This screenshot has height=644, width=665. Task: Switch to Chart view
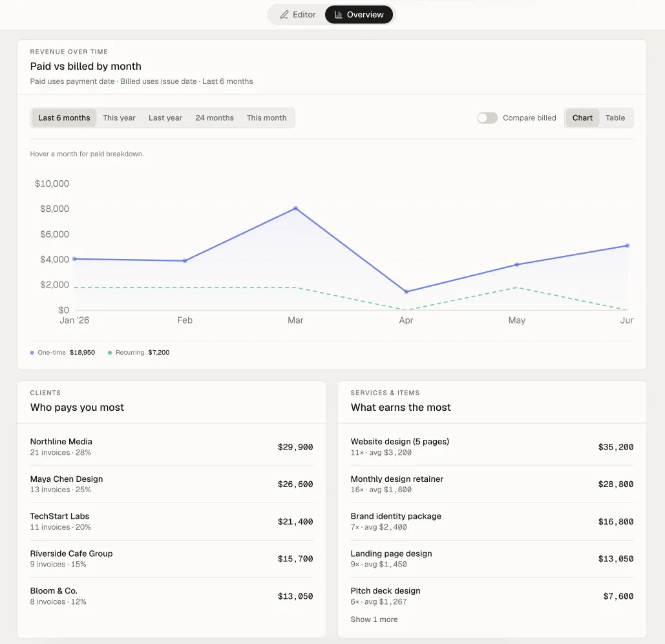[582, 118]
